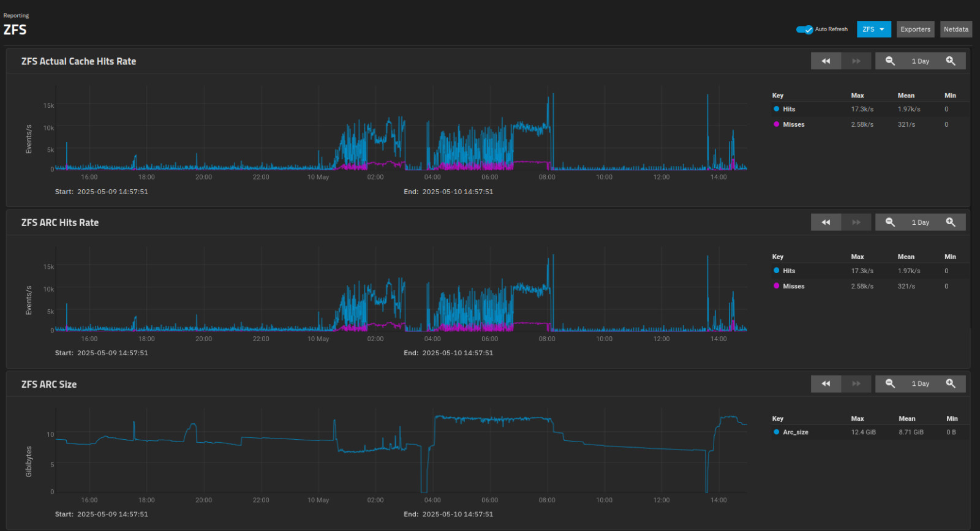Step back on Cache Hits Rate chart
Image resolution: width=980 pixels, height=531 pixels.
click(826, 61)
